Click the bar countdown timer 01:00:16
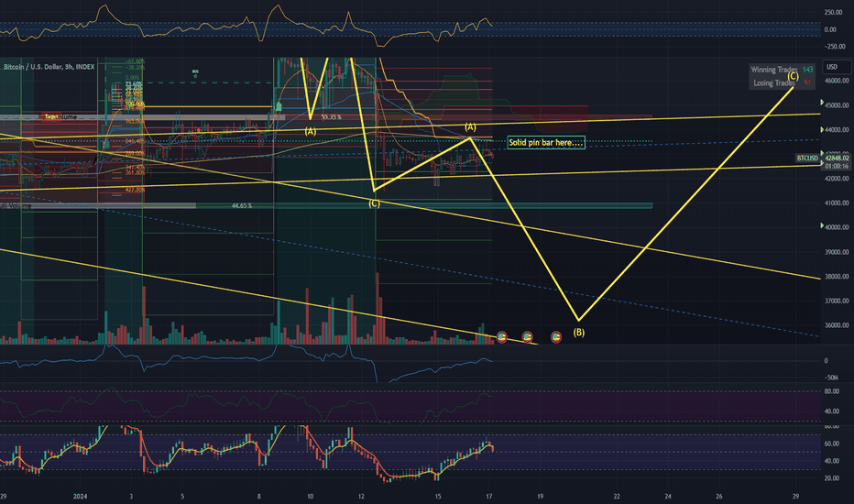Viewport: 854px width, 504px height. (x=838, y=166)
